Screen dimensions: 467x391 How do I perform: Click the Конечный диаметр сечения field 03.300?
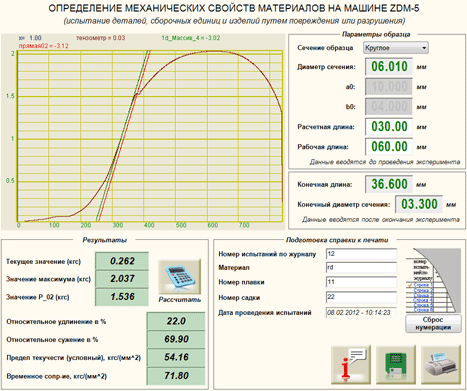(x=419, y=204)
